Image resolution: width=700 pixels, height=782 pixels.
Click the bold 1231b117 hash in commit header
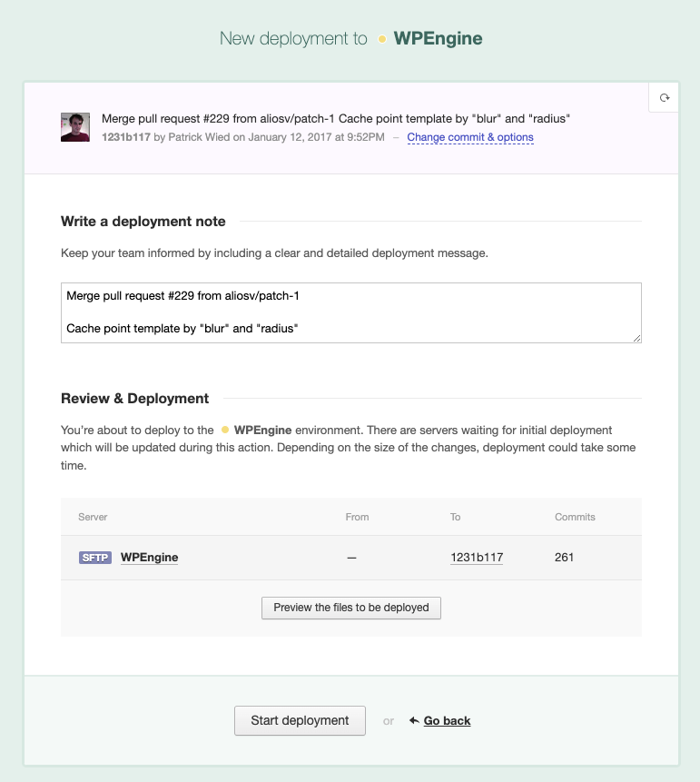[x=126, y=137]
